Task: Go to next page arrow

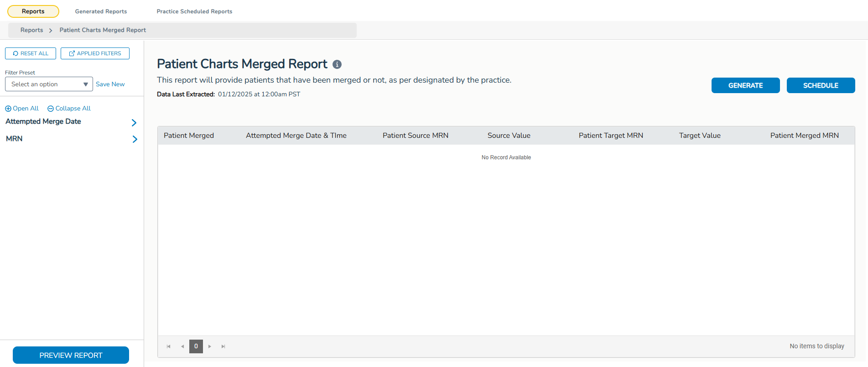Action: tap(210, 346)
